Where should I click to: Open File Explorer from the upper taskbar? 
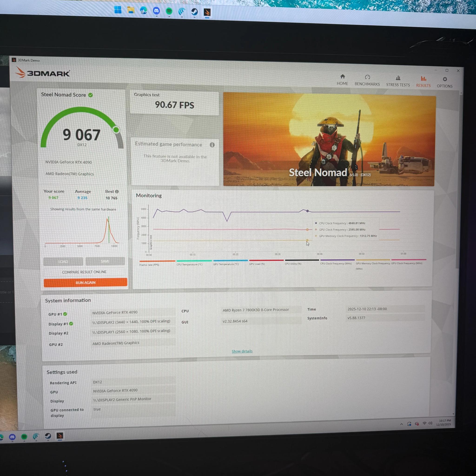(131, 10)
